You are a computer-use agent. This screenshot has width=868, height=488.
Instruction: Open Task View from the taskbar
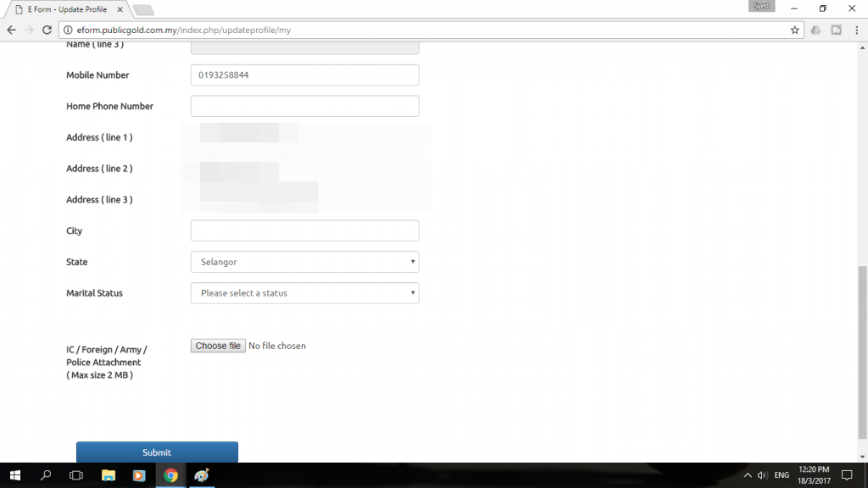click(76, 475)
